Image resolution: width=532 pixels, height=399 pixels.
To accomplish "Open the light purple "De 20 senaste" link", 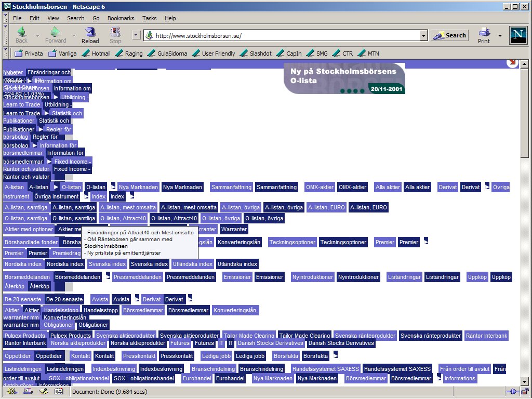I will tap(23, 299).
